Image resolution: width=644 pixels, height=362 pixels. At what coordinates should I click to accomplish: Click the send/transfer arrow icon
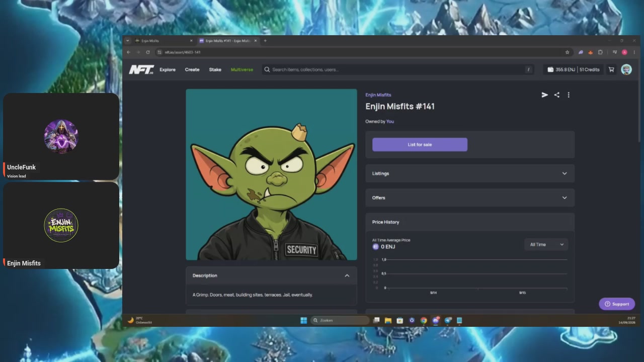click(x=544, y=95)
